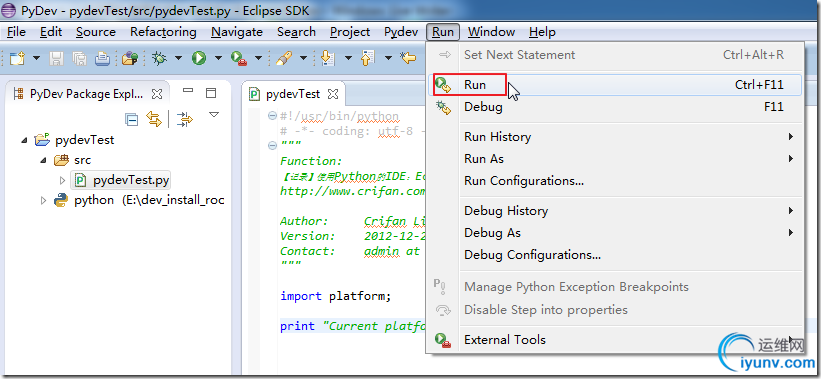Open dropdown arrow beside marker pen icon
This screenshot has height=379, width=821.
(303, 58)
